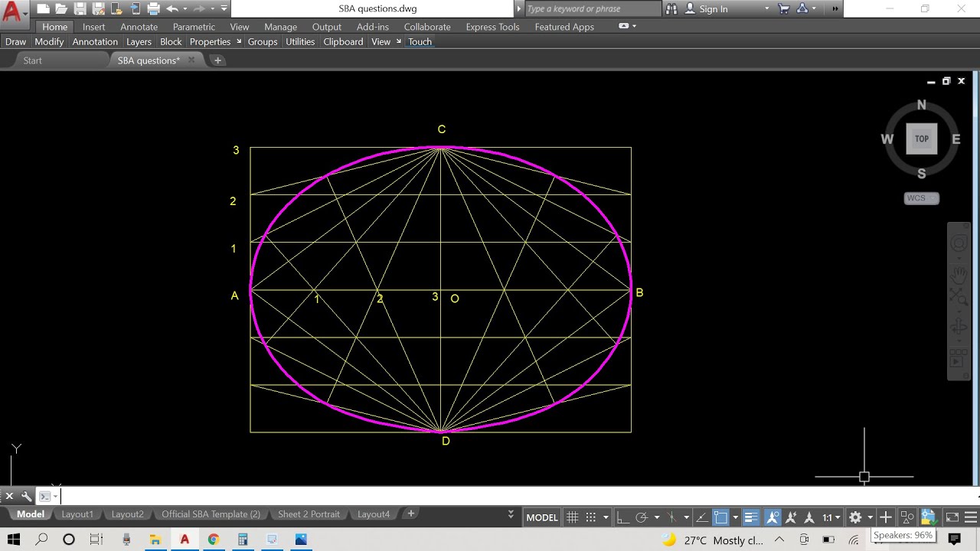The height and width of the screenshot is (551, 980).
Task: Toggle drawing Grid display in status bar
Action: (572, 517)
